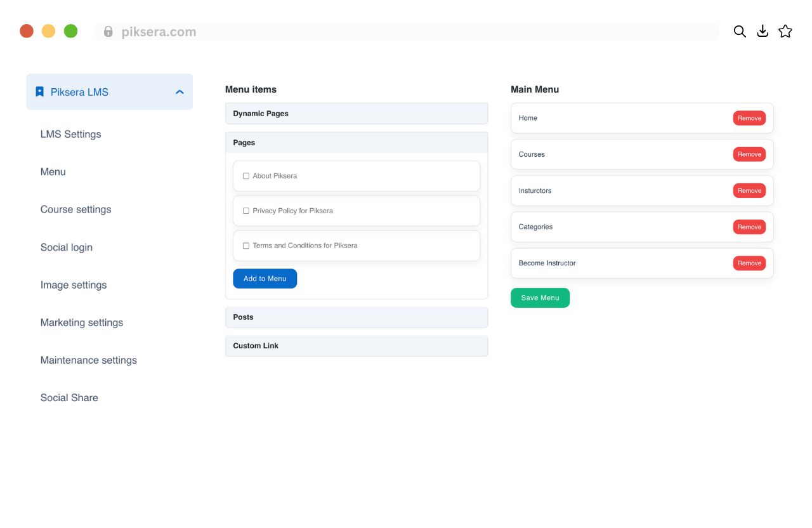Check the About Piksera checkbox

pos(246,176)
